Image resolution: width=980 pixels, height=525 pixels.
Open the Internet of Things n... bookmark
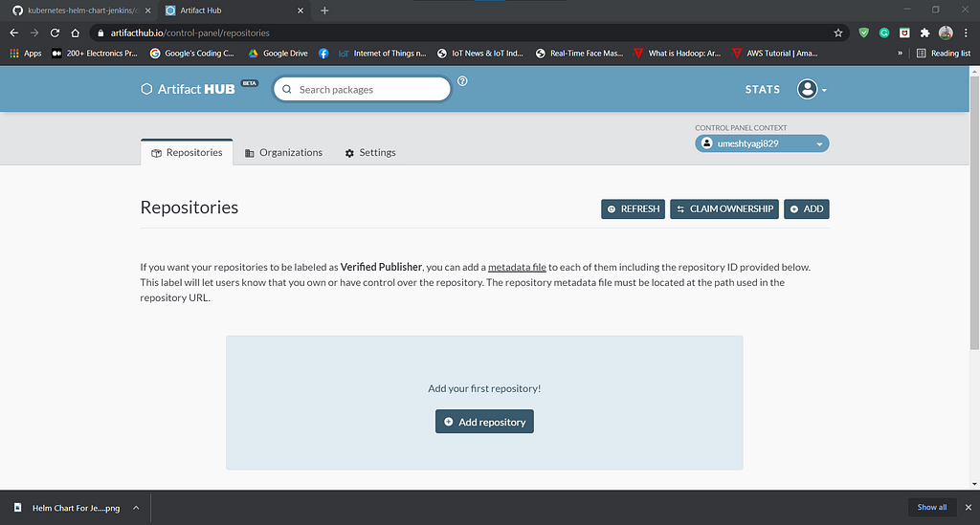382,54
